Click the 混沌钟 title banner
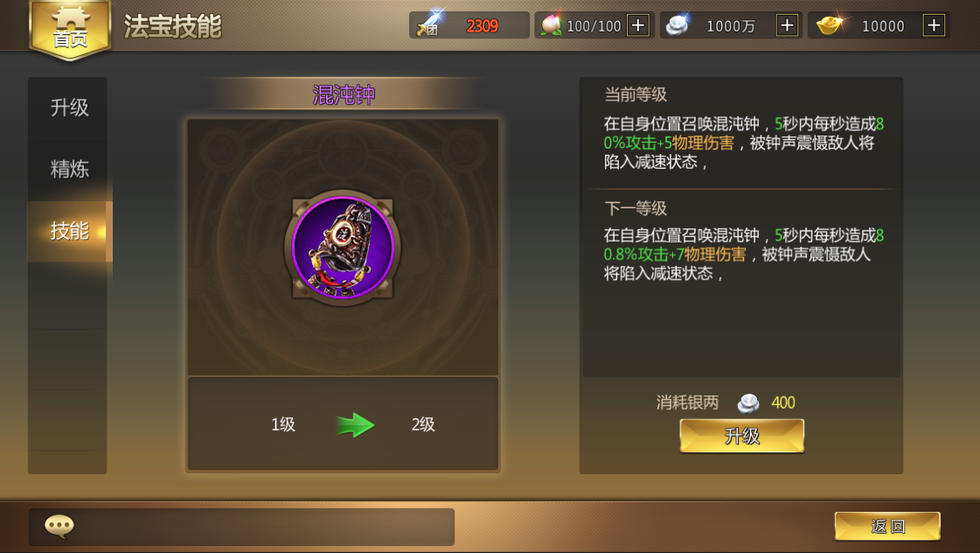This screenshot has height=553, width=980. (343, 95)
